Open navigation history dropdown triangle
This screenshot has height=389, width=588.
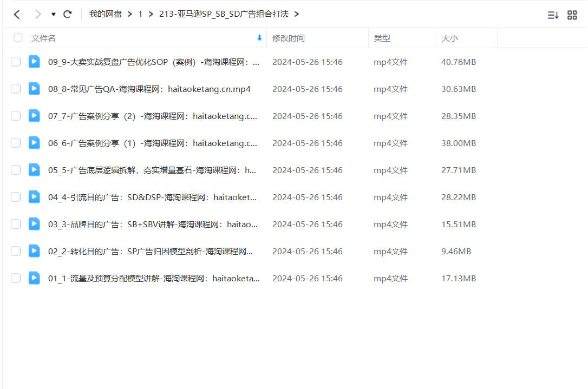[53, 15]
